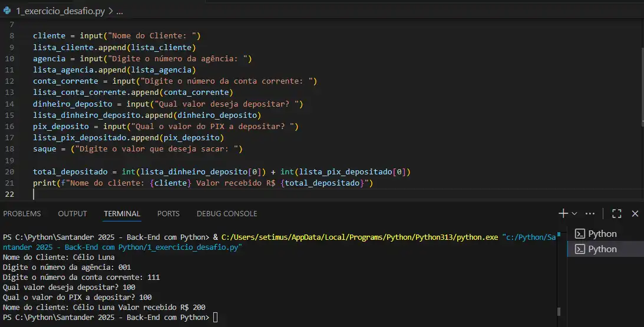Click terminal line 'conta corrente: 111'
The height and width of the screenshot is (327, 644).
[x=81, y=278]
